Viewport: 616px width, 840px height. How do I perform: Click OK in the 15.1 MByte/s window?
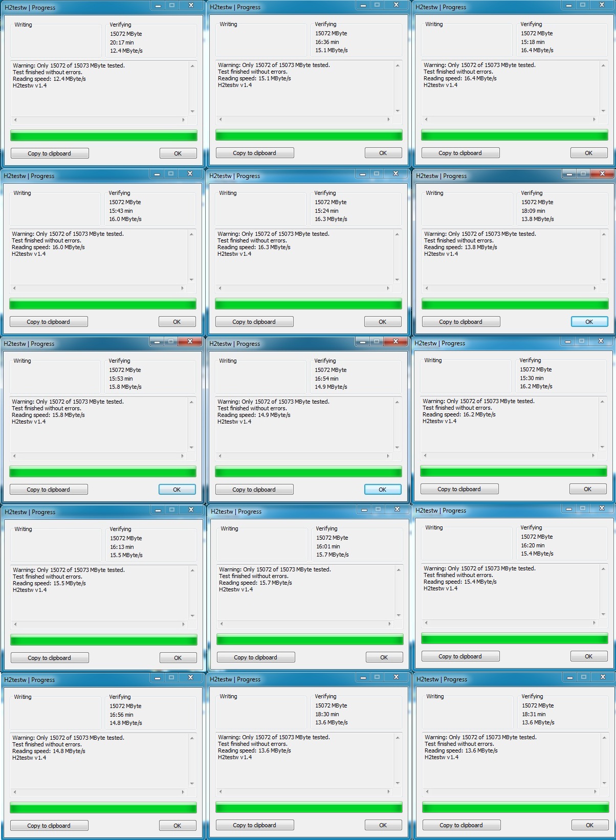tap(383, 153)
